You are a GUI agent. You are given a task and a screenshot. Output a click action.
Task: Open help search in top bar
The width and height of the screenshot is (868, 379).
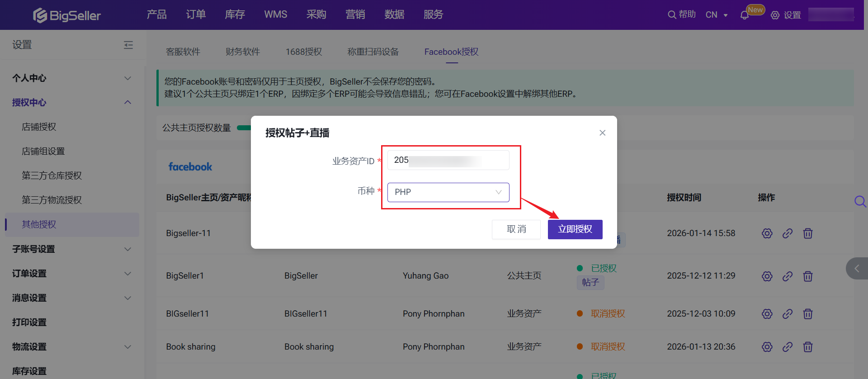[682, 14]
